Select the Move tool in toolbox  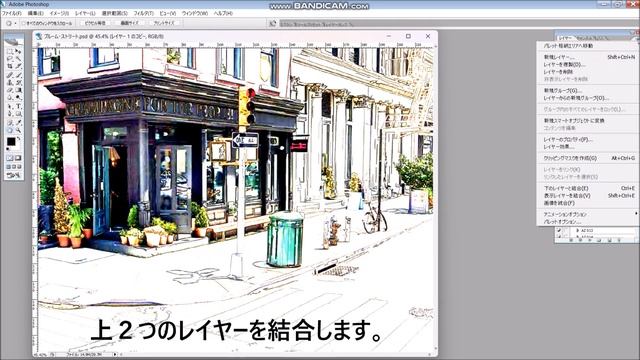(18, 51)
